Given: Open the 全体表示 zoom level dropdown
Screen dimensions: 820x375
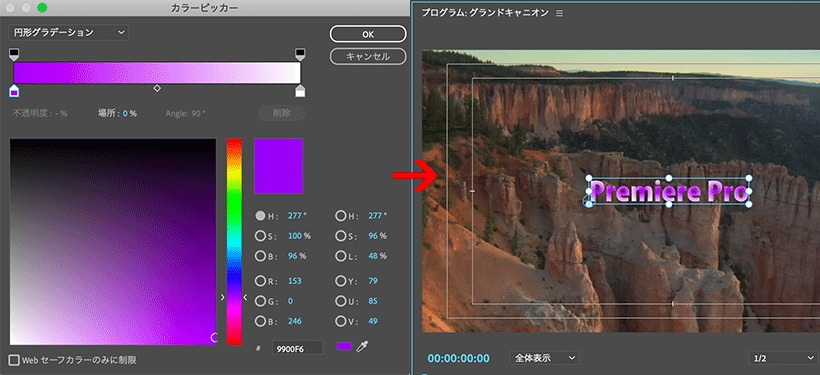Looking at the screenshot, I should (x=544, y=358).
